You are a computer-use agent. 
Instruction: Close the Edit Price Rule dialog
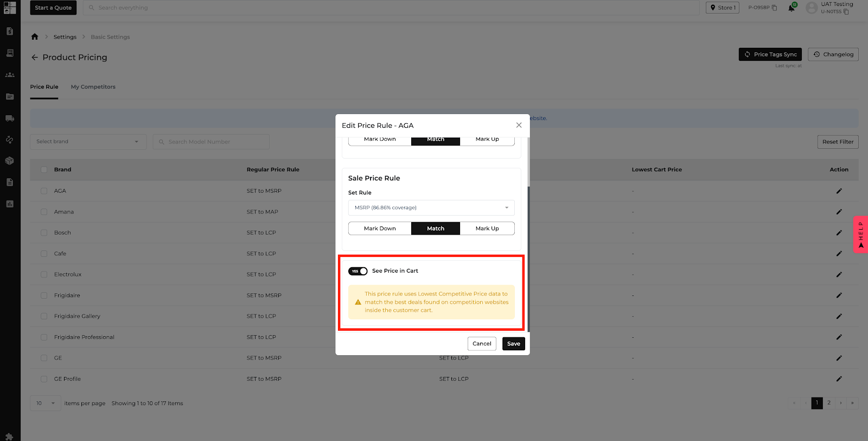519,125
